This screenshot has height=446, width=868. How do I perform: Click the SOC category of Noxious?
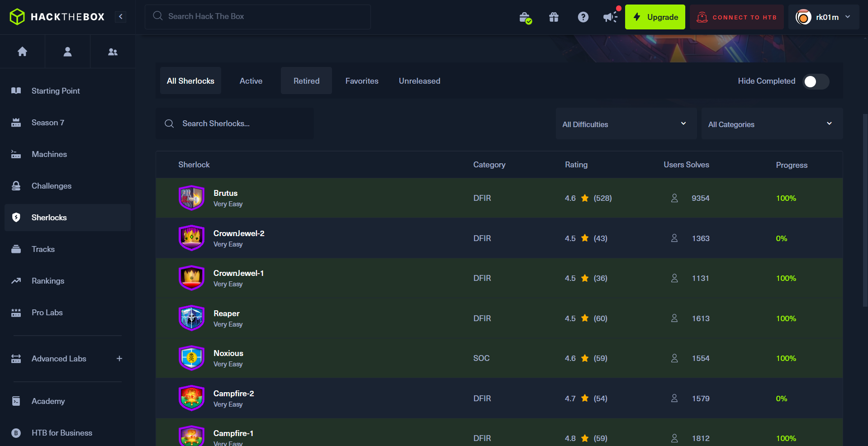pyautogui.click(x=481, y=358)
